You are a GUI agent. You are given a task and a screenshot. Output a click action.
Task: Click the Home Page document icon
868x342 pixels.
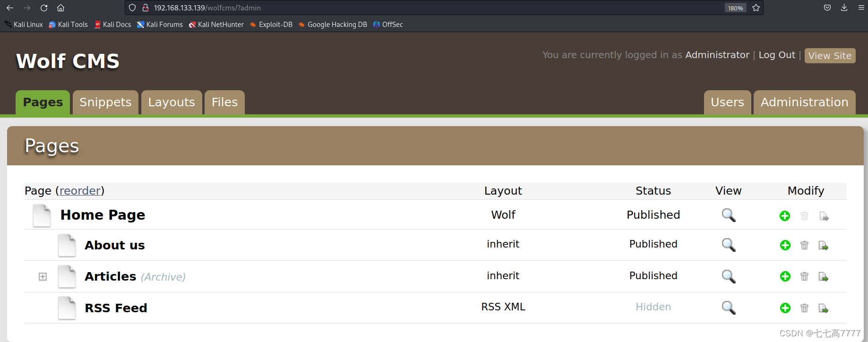[x=42, y=216]
